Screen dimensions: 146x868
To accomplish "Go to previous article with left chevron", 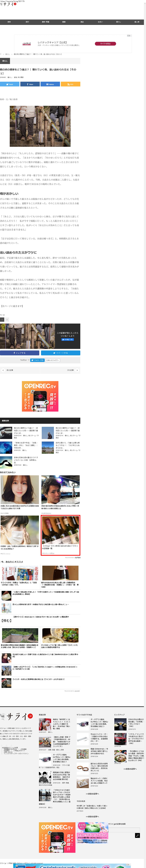I will coord(3,370).
